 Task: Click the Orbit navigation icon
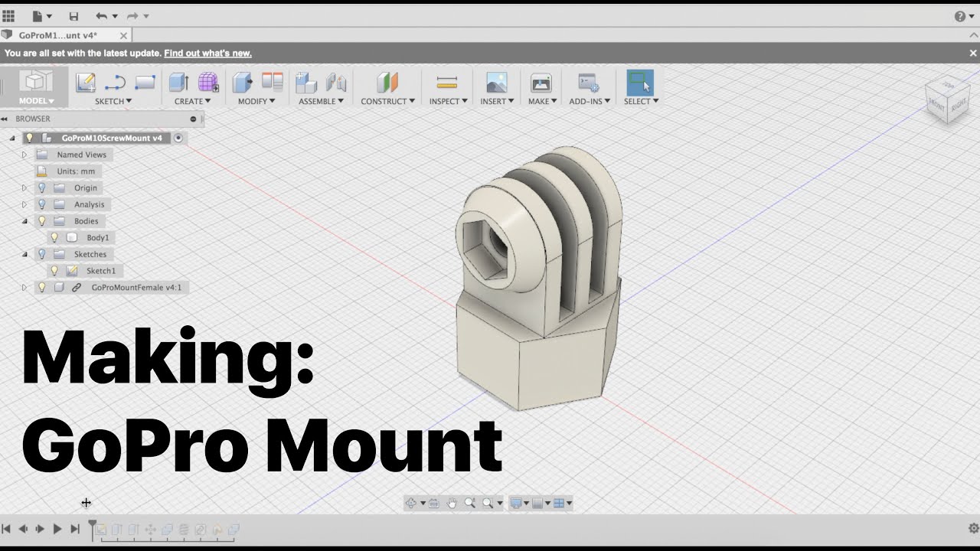pos(411,503)
